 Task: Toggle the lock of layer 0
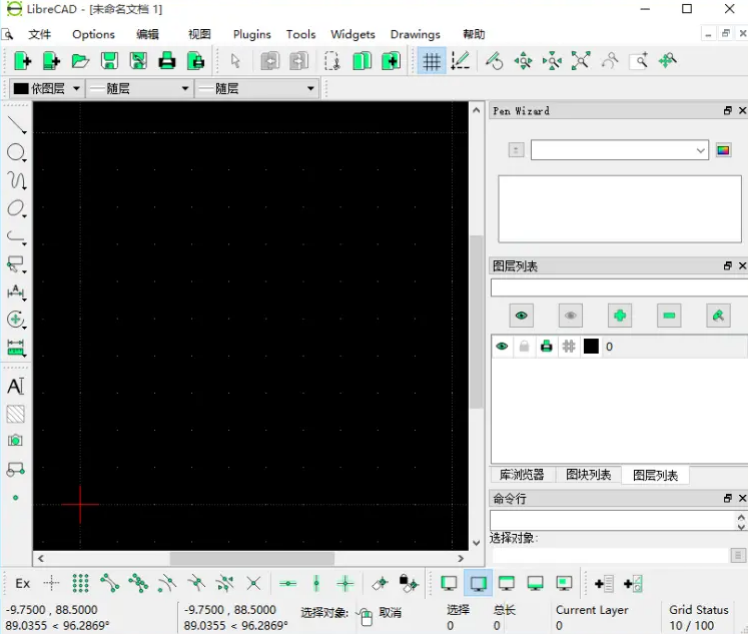(x=524, y=346)
